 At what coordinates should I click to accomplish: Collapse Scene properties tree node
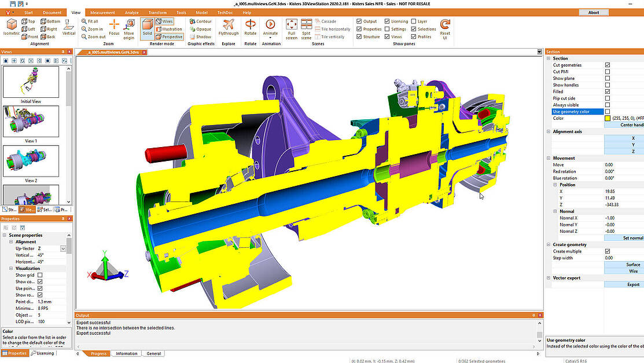coord(5,235)
